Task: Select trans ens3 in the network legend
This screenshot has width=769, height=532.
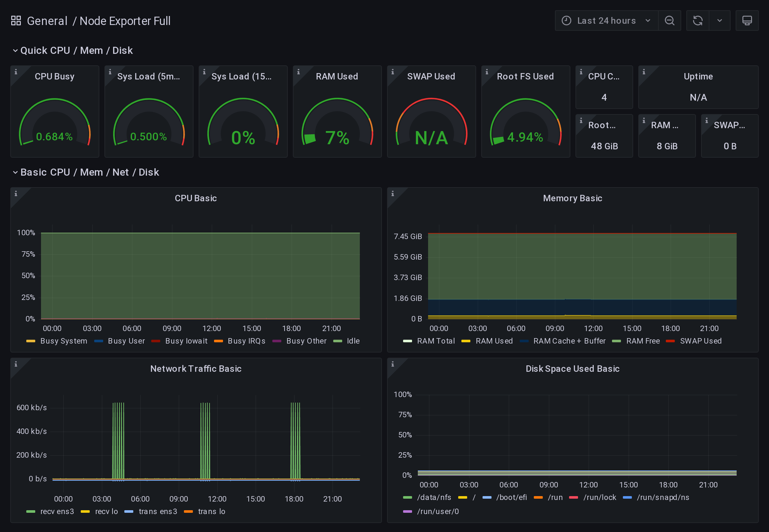Action: [x=158, y=511]
